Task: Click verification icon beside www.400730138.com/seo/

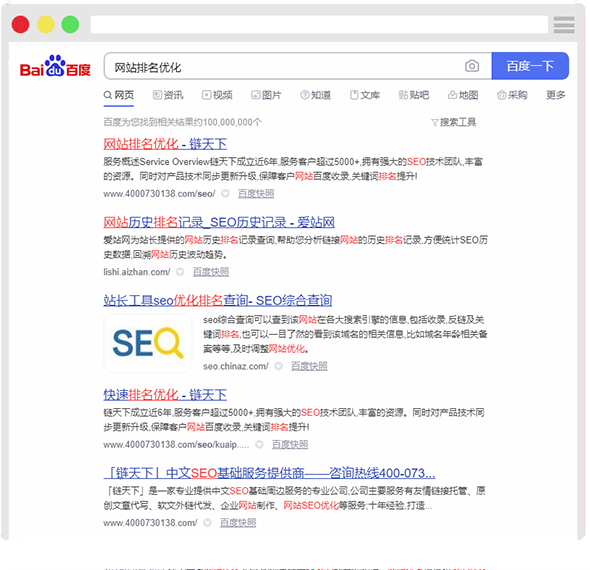Action: tap(225, 194)
